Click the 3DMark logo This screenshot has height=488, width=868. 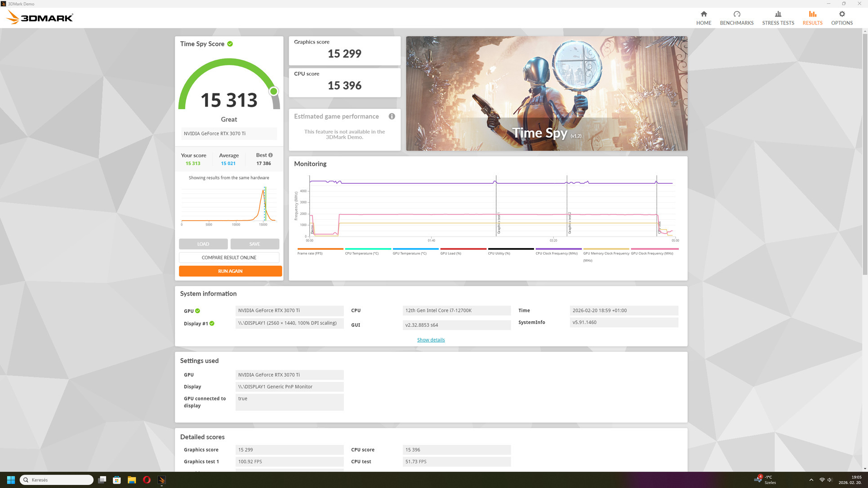click(40, 18)
